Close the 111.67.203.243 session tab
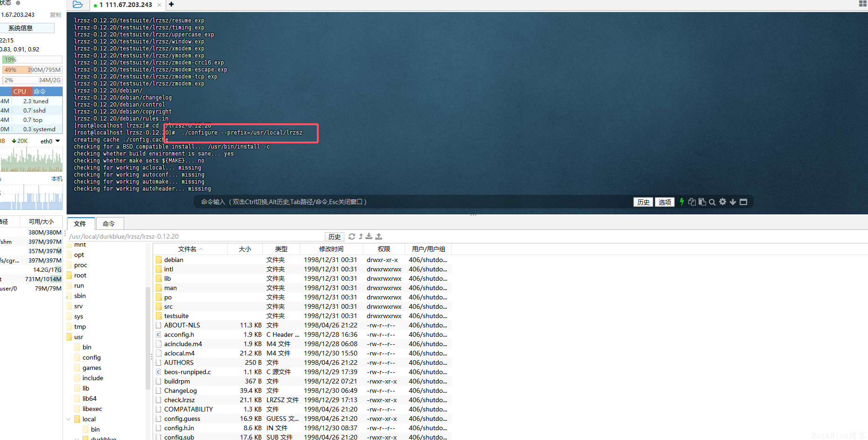This screenshot has height=440, width=868. [x=159, y=5]
